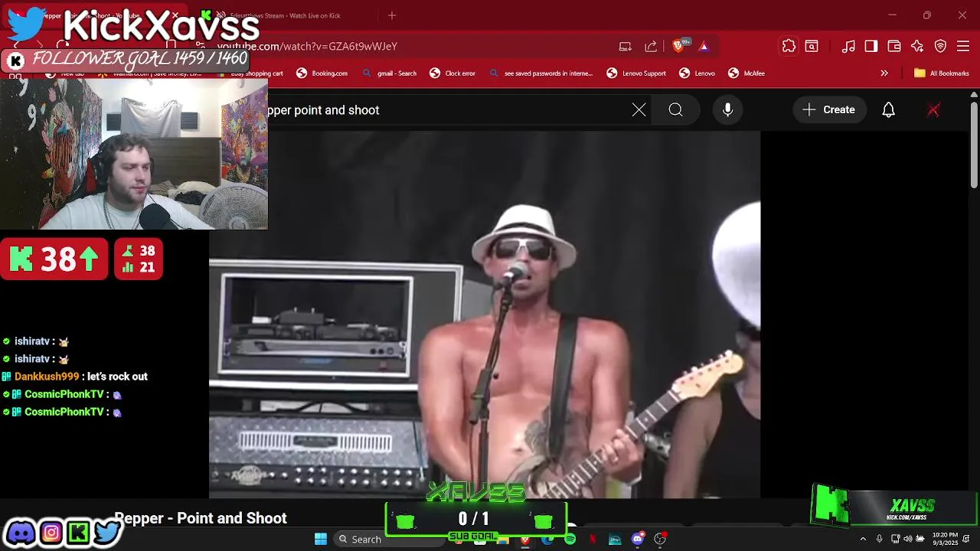The image size is (980, 551).
Task: Open Brave Rewards triangle icon
Action: coord(704,46)
